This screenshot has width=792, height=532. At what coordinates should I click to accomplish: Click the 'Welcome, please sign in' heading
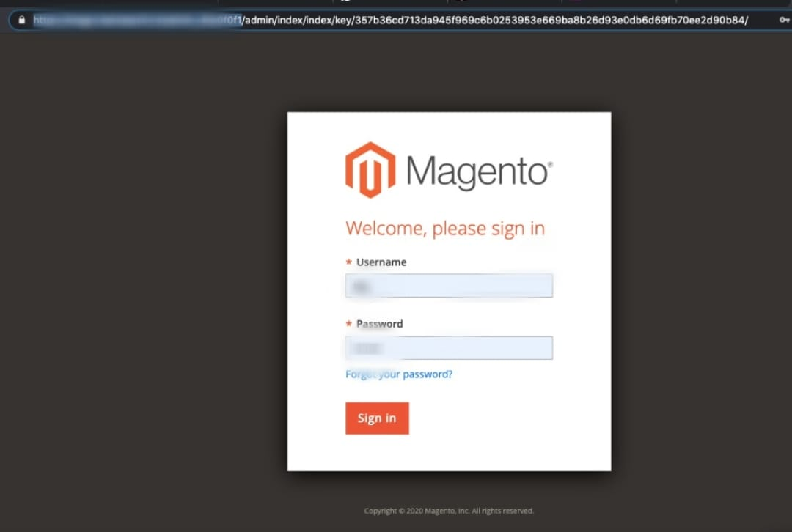(x=445, y=229)
